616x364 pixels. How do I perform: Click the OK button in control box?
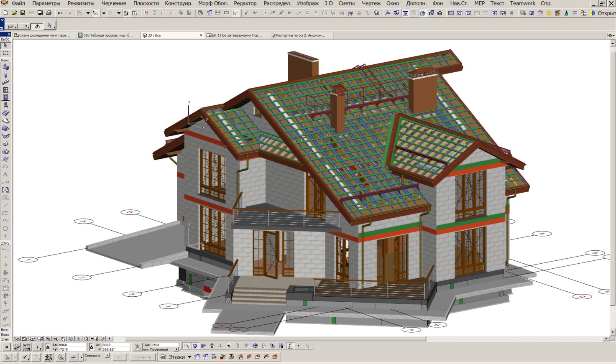[x=120, y=357]
